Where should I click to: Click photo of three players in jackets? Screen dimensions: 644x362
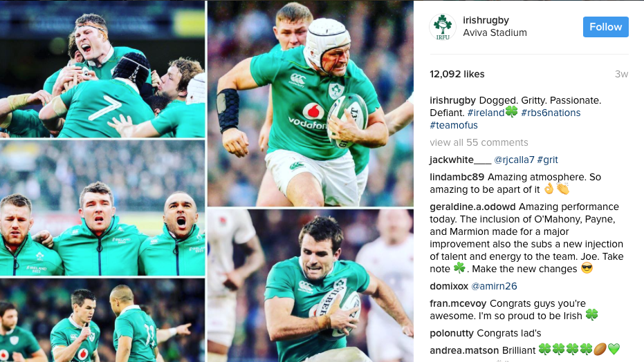click(x=102, y=208)
